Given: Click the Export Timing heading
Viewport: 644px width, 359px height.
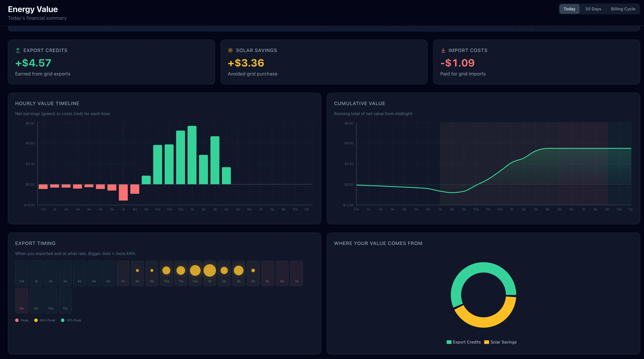Looking at the screenshot, I should [x=35, y=243].
